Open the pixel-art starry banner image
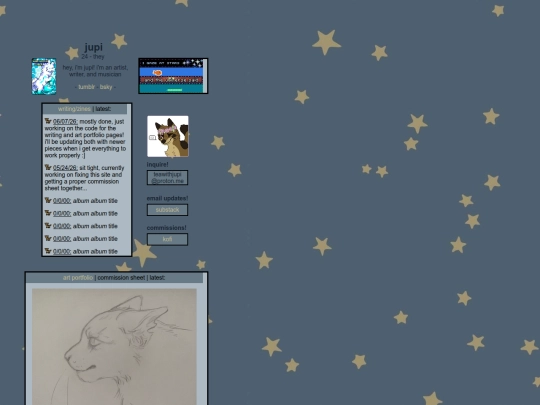The image size is (540, 405). 171,76
